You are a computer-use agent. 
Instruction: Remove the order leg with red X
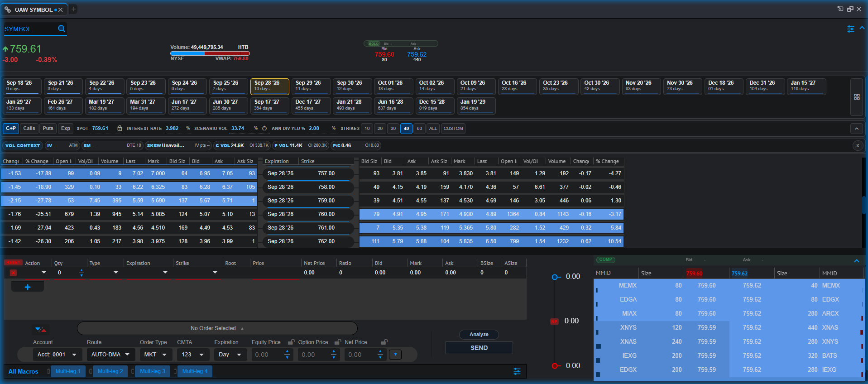13,273
